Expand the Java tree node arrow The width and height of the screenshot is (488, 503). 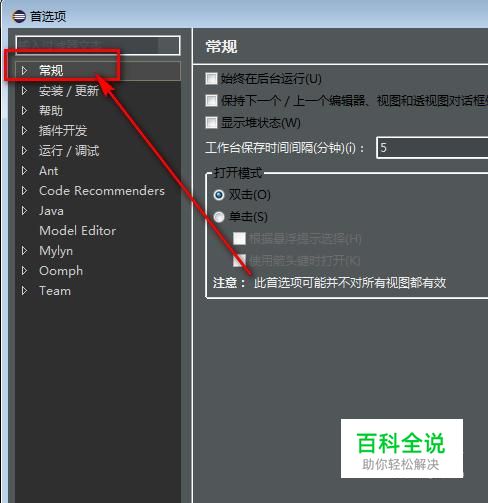click(x=24, y=210)
